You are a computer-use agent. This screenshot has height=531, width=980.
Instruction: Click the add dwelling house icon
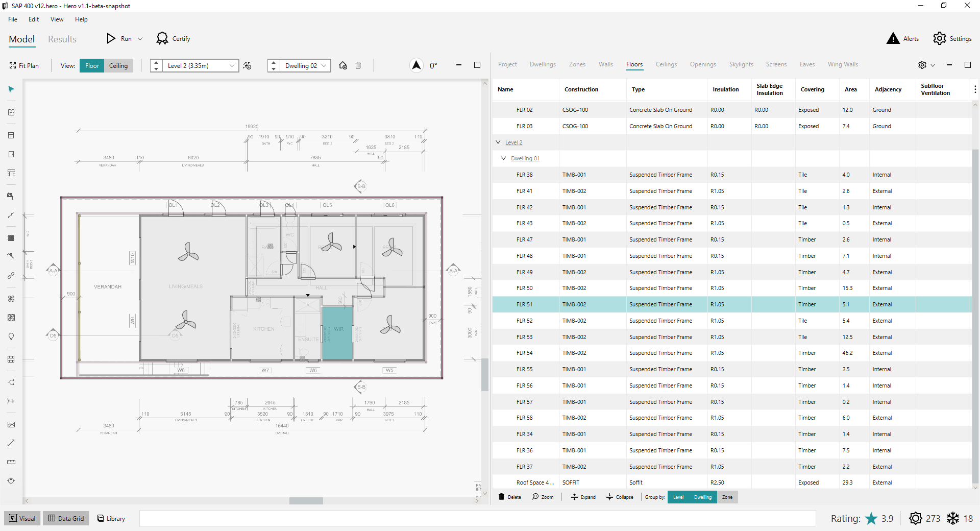(x=343, y=65)
